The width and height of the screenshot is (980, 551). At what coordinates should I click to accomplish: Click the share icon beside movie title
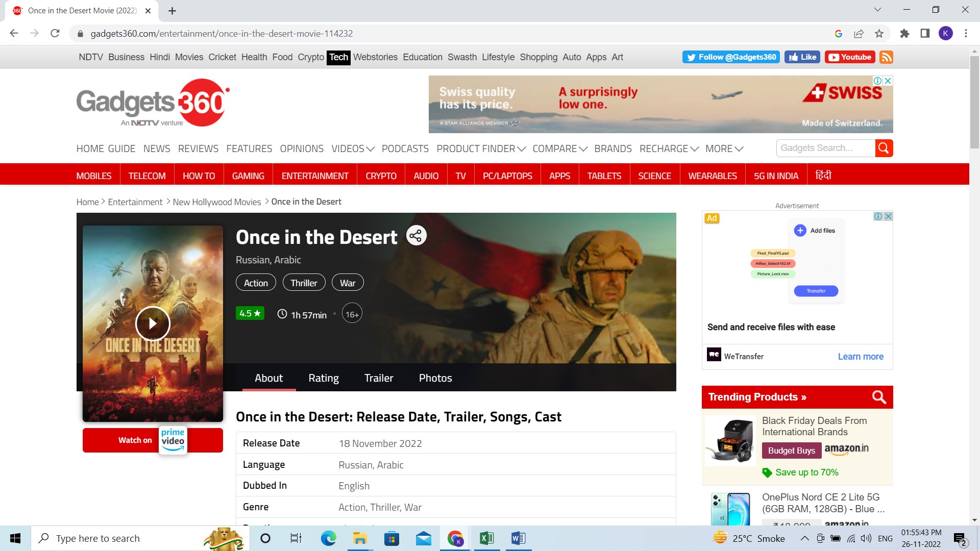pyautogui.click(x=416, y=236)
